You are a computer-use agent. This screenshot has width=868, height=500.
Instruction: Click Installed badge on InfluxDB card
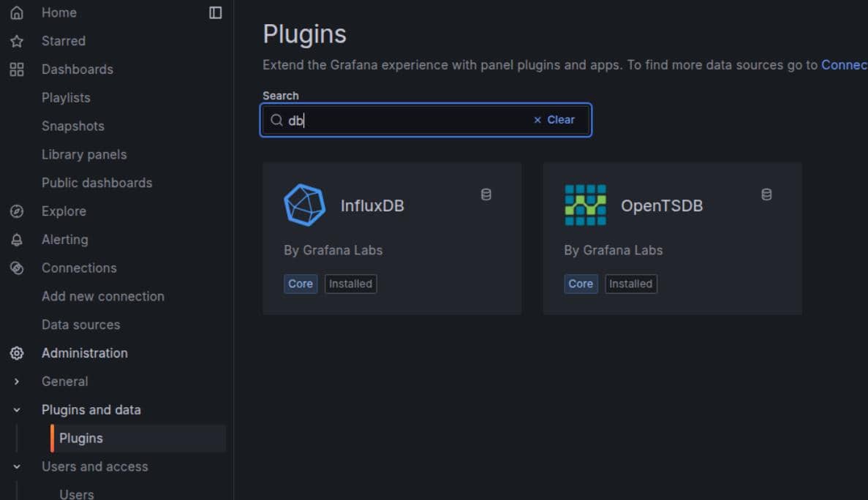[x=350, y=284]
